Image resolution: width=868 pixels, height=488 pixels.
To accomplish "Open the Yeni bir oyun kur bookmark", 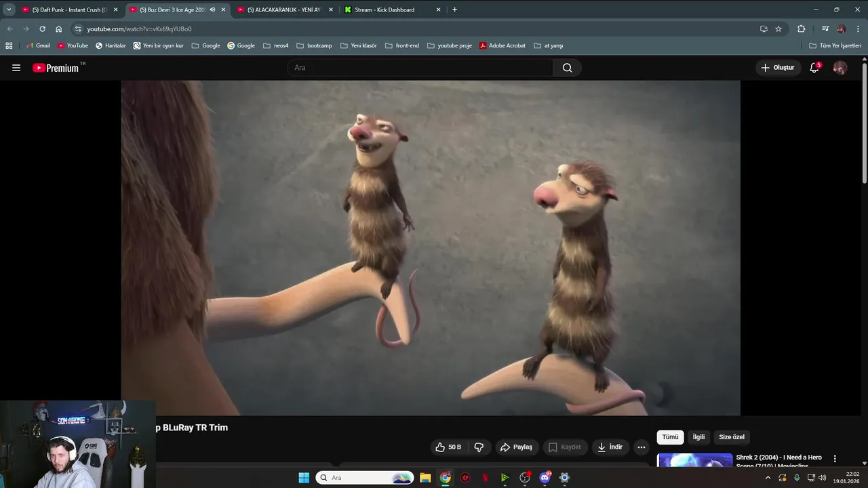I will click(159, 45).
